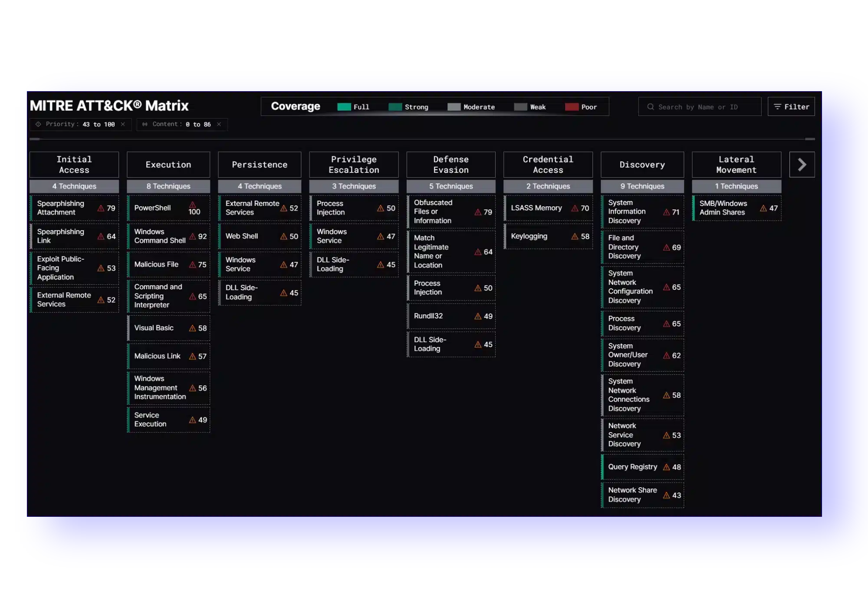Open Windows Management Instrumentation technique
The width and height of the screenshot is (868, 608).
click(x=168, y=388)
